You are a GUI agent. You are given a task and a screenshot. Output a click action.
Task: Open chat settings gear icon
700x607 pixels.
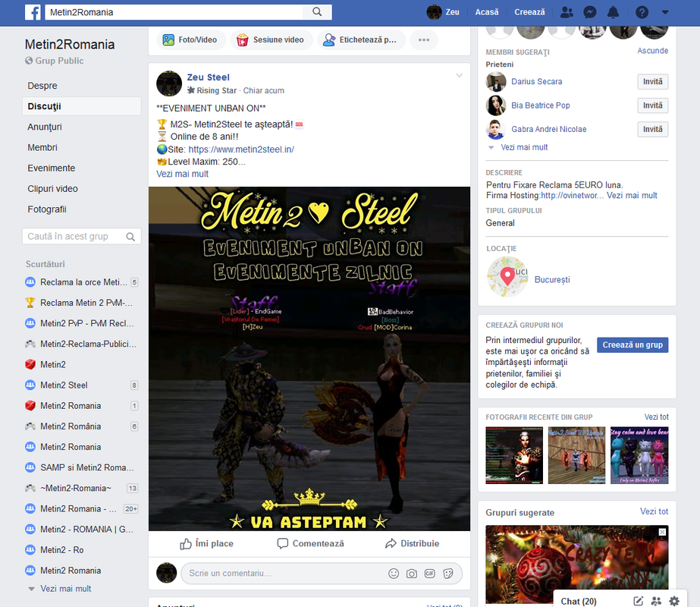(x=674, y=601)
